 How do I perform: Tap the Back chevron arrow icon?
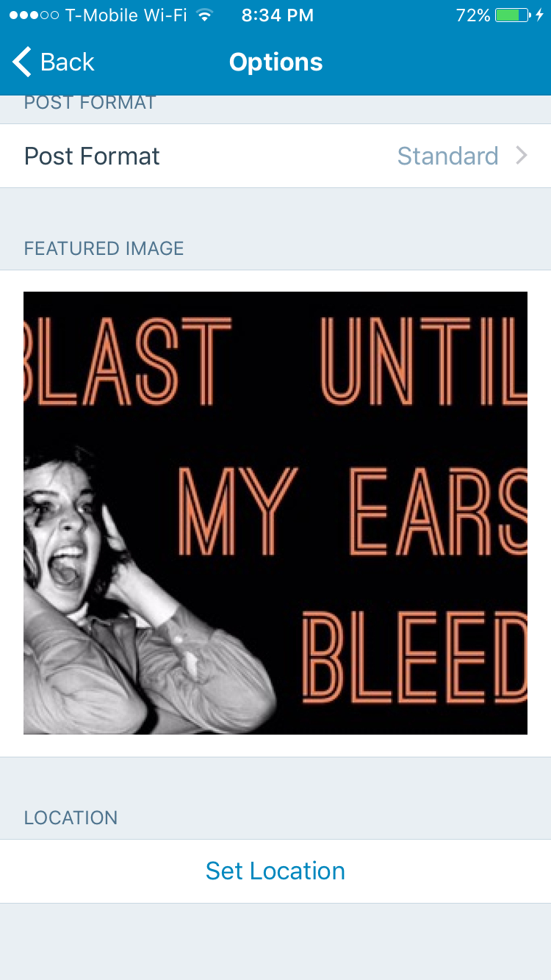coord(22,62)
